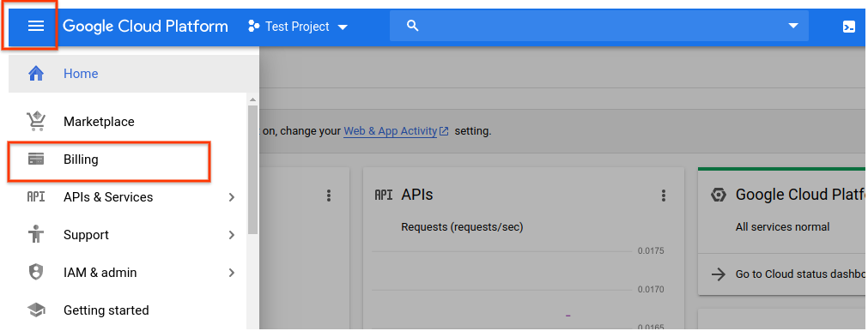Viewport: 868px width, 331px height.
Task: Click the search magnifier icon
Action: pyautogui.click(x=412, y=26)
